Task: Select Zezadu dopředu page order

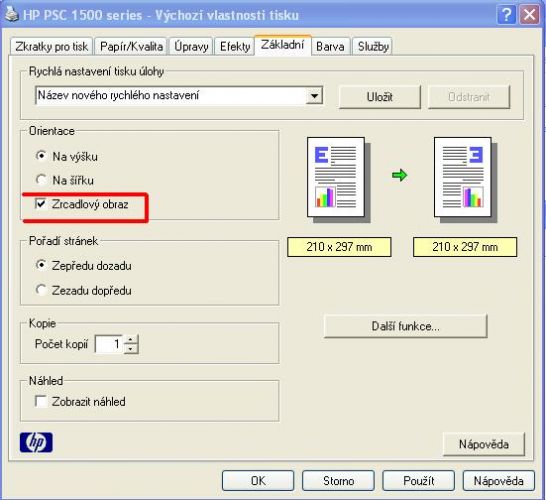Action: [x=41, y=290]
